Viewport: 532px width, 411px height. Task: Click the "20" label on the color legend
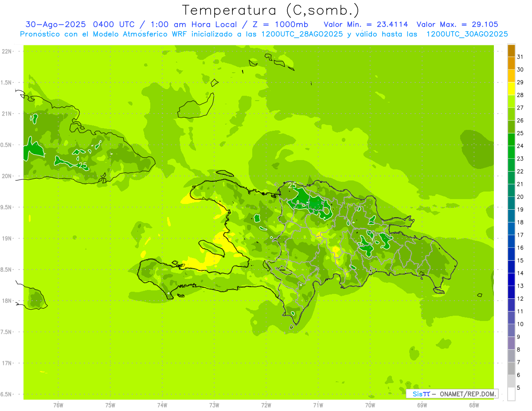point(520,197)
